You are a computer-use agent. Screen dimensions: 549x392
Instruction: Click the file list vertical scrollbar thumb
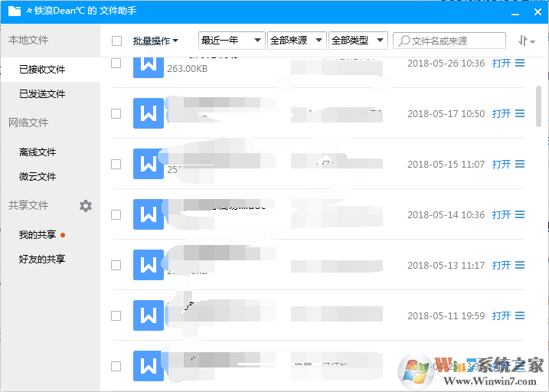pos(538,106)
